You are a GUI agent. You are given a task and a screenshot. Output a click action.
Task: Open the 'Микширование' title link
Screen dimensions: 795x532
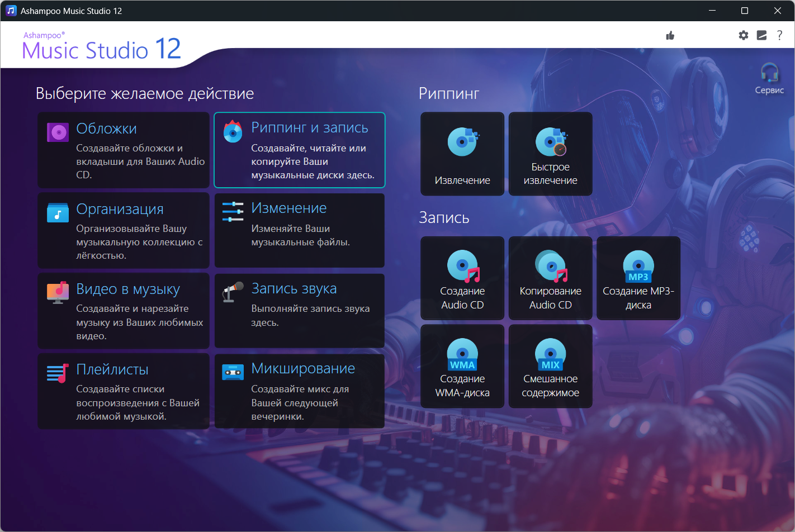point(303,368)
